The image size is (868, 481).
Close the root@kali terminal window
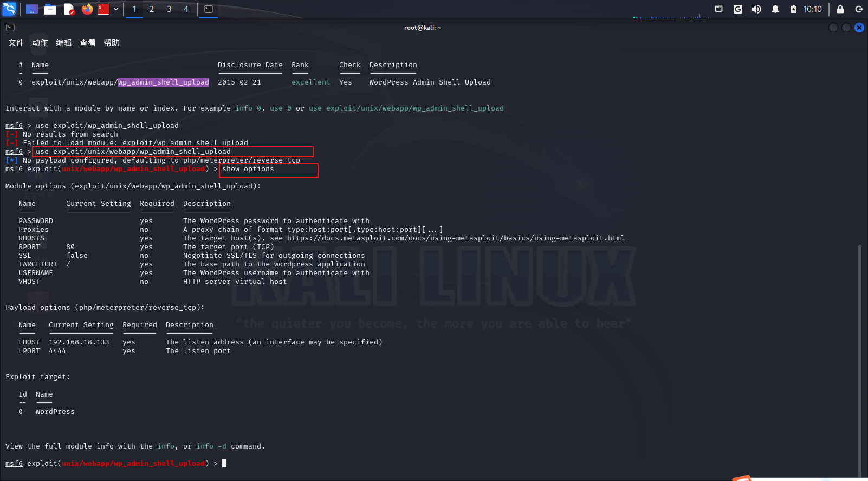coord(859,28)
